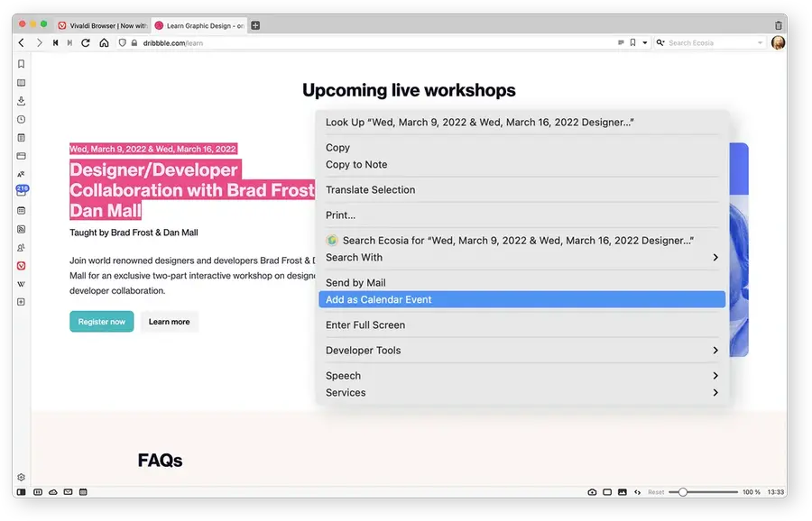Rewind to first page in history

[55, 43]
